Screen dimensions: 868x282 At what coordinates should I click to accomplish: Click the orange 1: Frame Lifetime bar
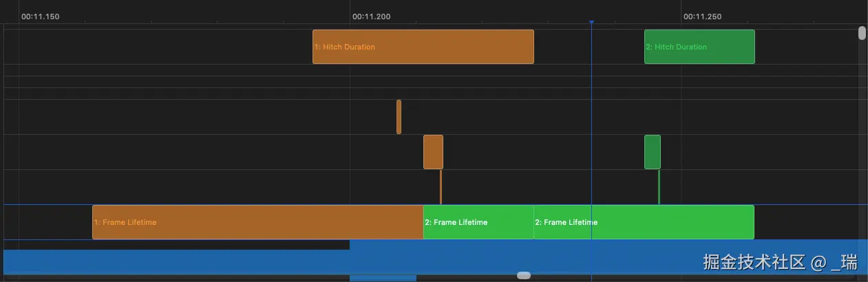click(258, 222)
